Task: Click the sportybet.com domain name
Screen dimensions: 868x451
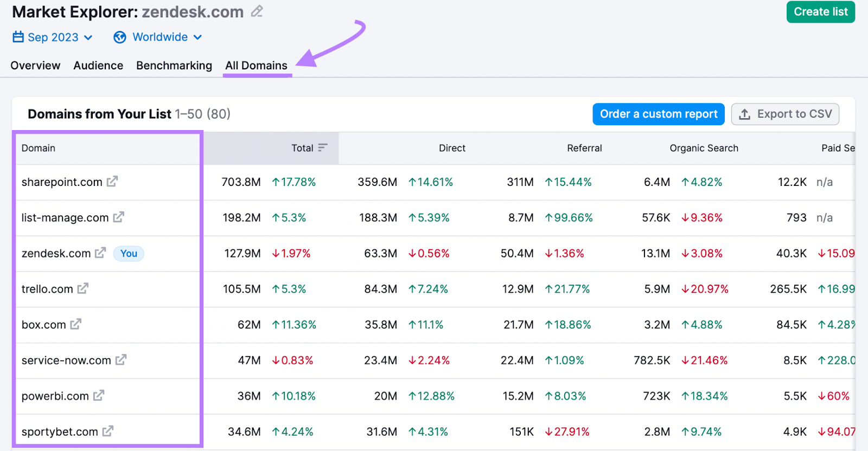Action: click(x=60, y=432)
